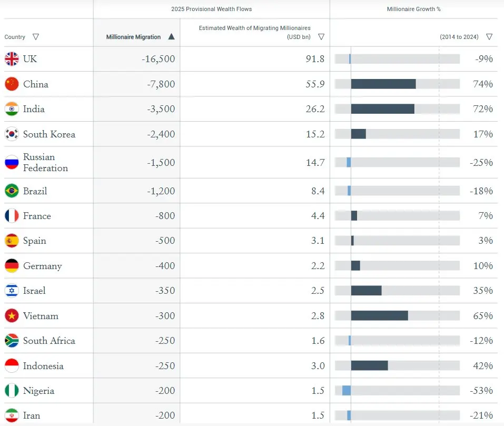Click the Brazil flag icon
The image size is (504, 426).
(x=12, y=191)
